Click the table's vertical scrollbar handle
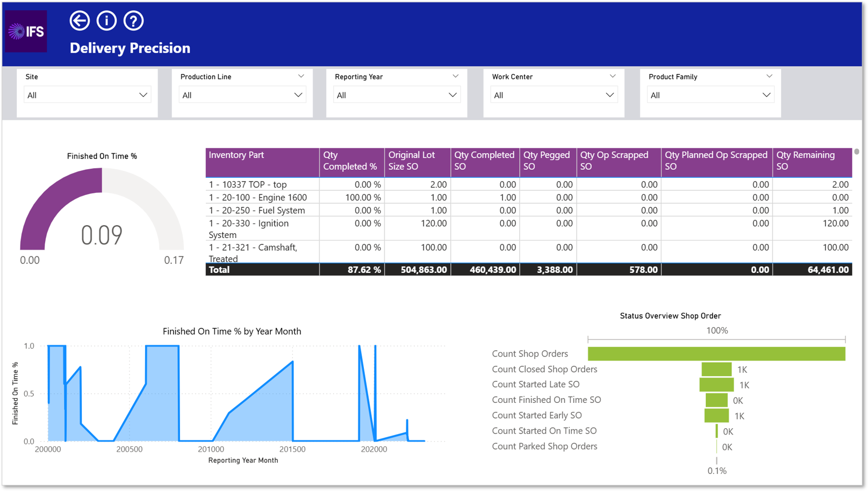This screenshot has height=491, width=868. tap(857, 152)
